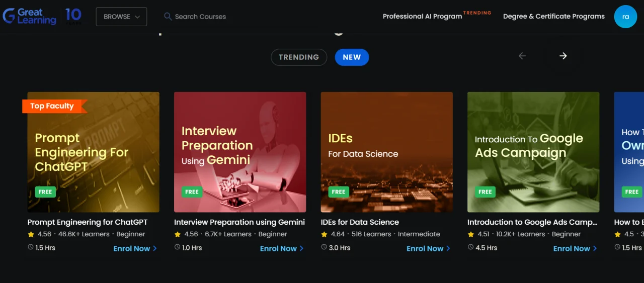The height and width of the screenshot is (283, 644).
Task: Click the clock icon beside 1.5 Hrs on Prompt Engineering
Action: click(x=31, y=247)
